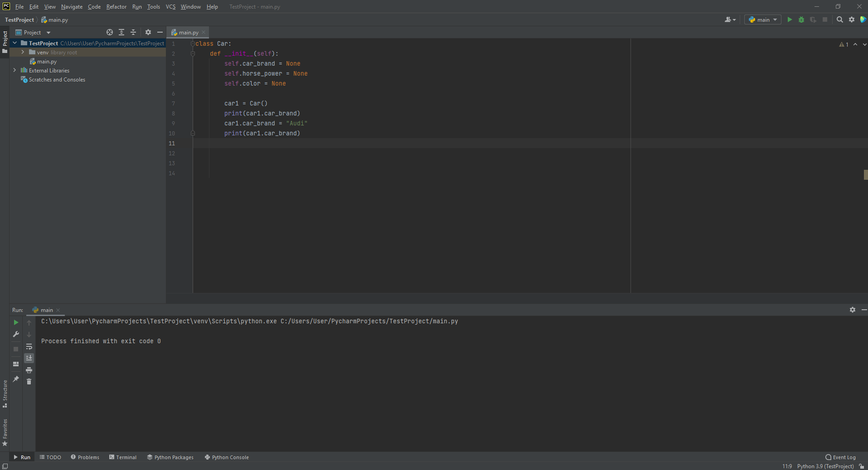Open Project panel options gear
This screenshot has height=470, width=868.
pyautogui.click(x=148, y=32)
